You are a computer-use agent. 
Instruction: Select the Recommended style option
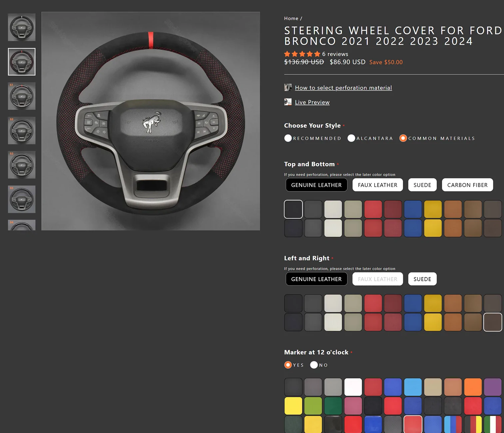pos(288,138)
